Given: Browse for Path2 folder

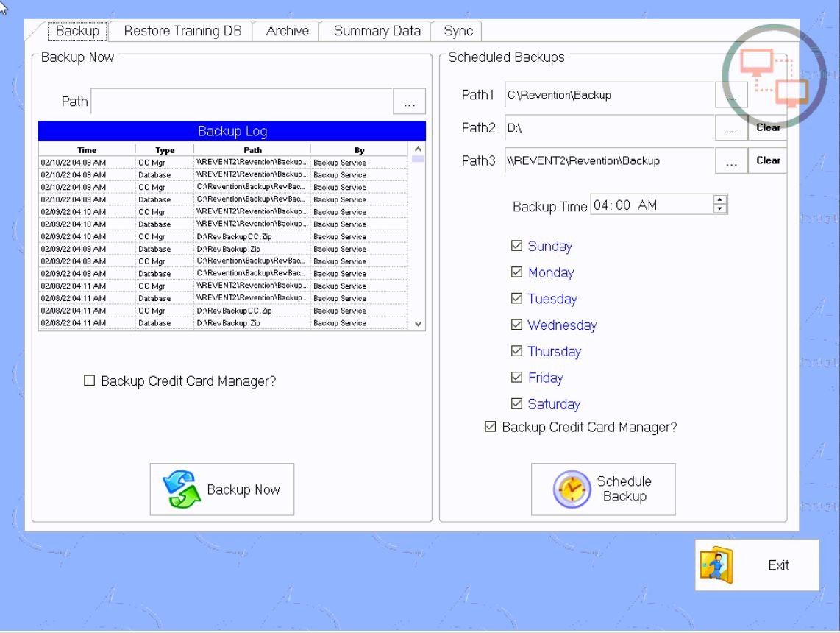Looking at the screenshot, I should 731,128.
